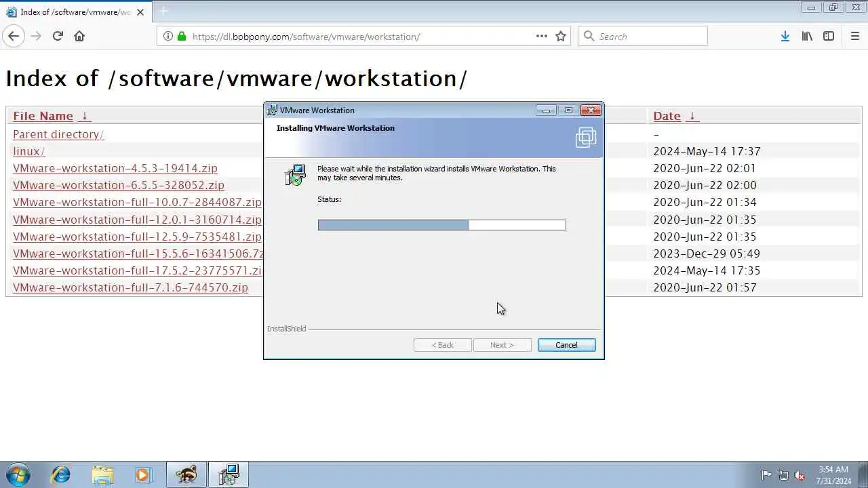Show site information icon in address bar
This screenshot has height=488, width=868.
click(168, 37)
